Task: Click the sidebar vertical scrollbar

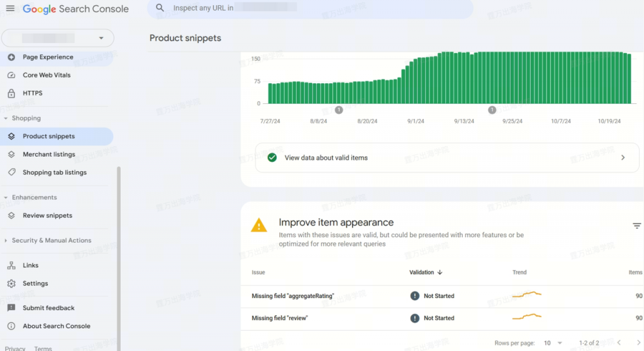Action: tap(119, 258)
